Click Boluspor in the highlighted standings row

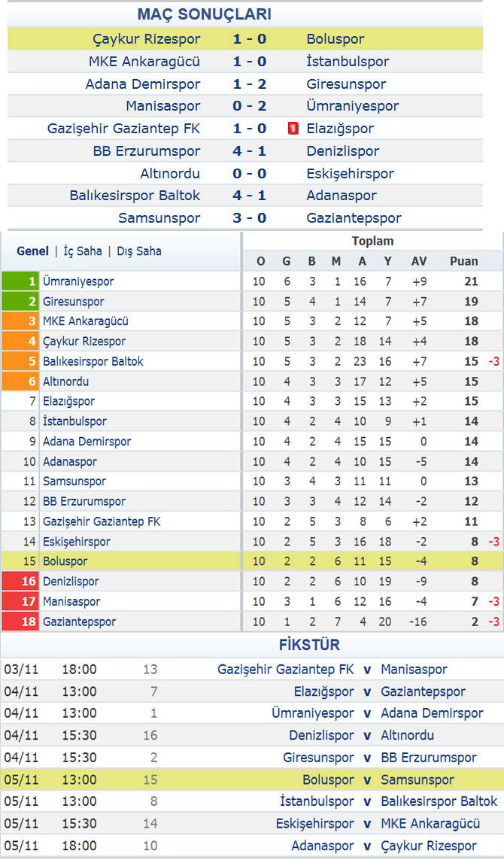pos(65,561)
